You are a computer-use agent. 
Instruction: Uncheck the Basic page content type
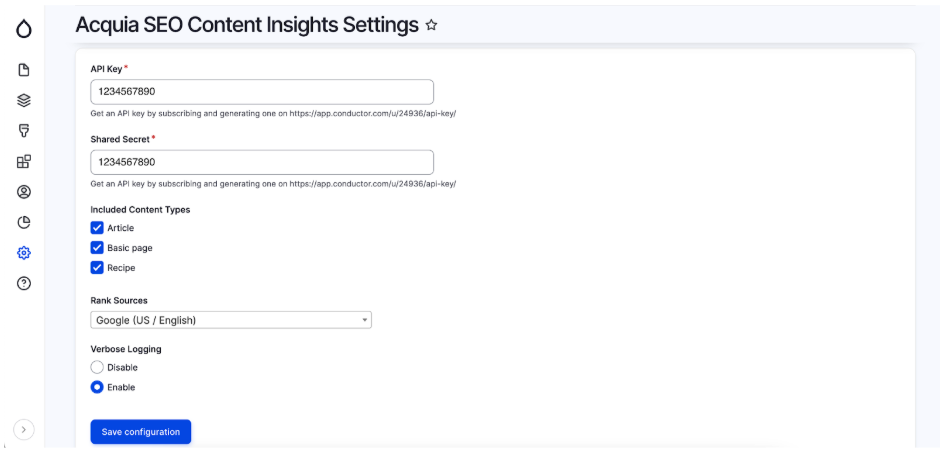click(97, 248)
